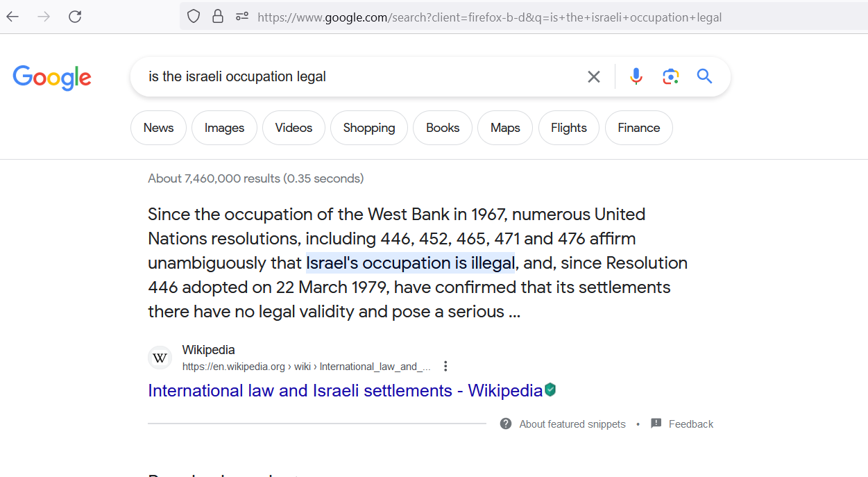
Task: Open the three-dot menu beside Wikipedia result
Action: 446,366
